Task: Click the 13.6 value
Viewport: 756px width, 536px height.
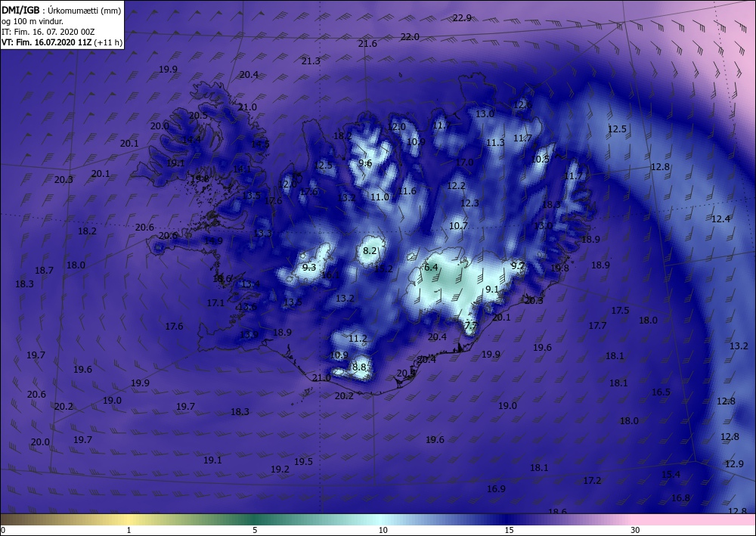Action: coord(247,307)
